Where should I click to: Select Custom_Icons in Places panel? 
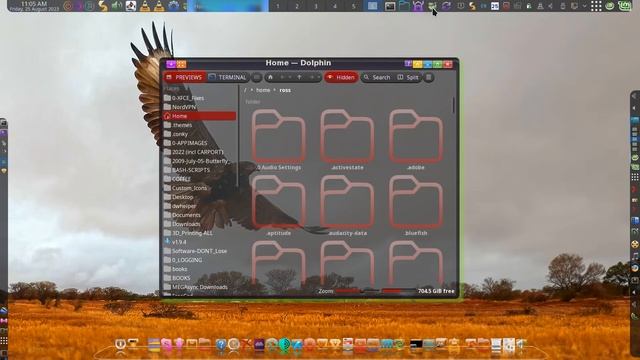coord(200,188)
